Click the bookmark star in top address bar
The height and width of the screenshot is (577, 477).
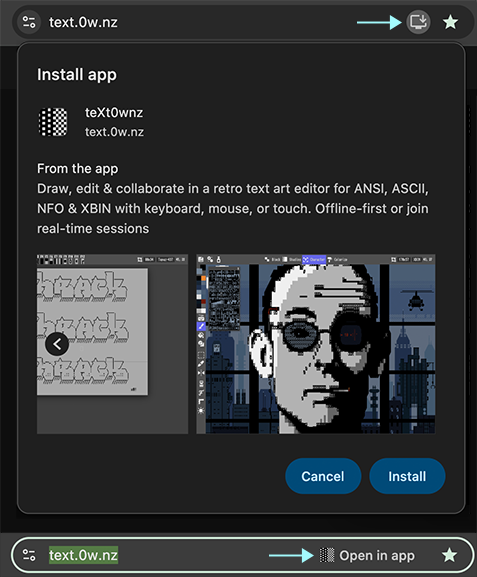point(450,22)
